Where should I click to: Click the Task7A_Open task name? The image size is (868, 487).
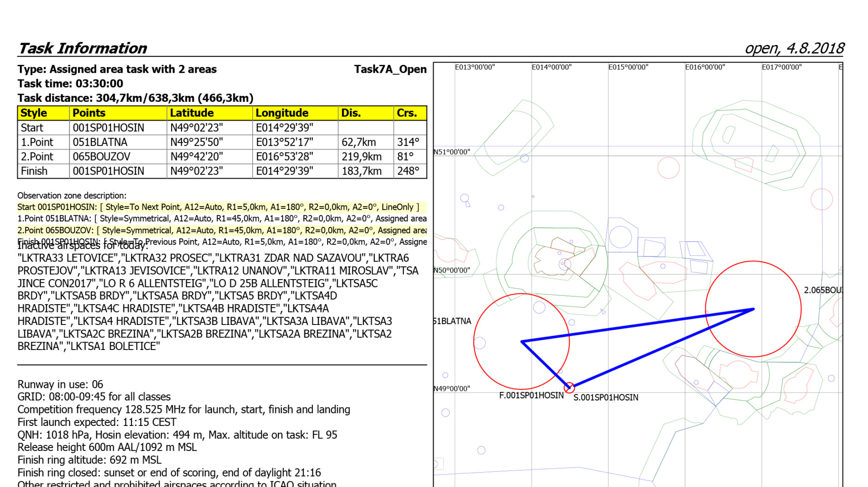(x=390, y=69)
